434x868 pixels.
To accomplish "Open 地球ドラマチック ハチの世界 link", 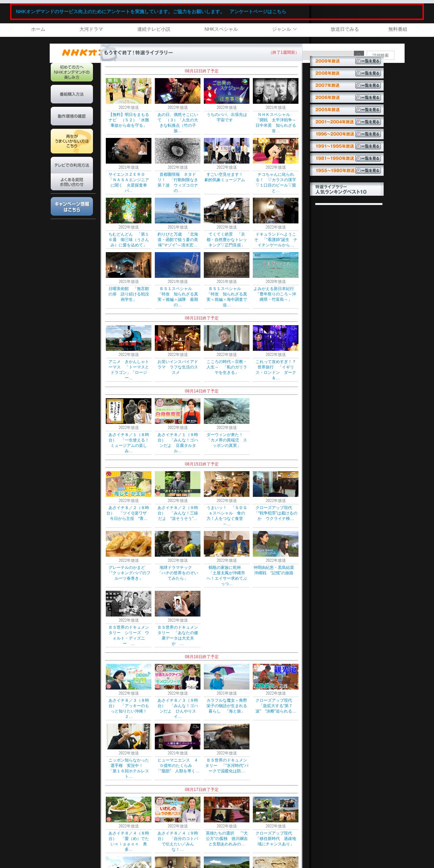I will [177, 573].
